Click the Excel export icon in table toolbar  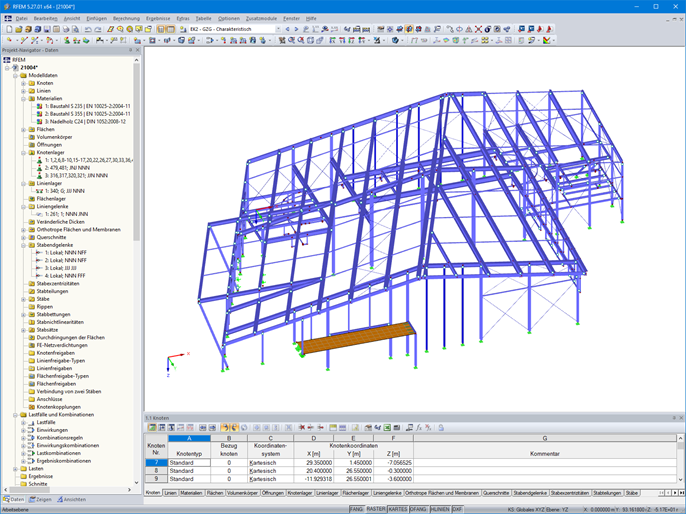[x=387, y=427]
